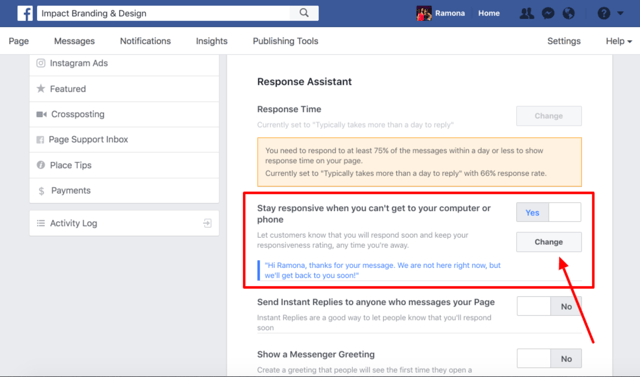640x377 pixels.
Task: Expand the Help dropdown menu
Action: (x=619, y=41)
